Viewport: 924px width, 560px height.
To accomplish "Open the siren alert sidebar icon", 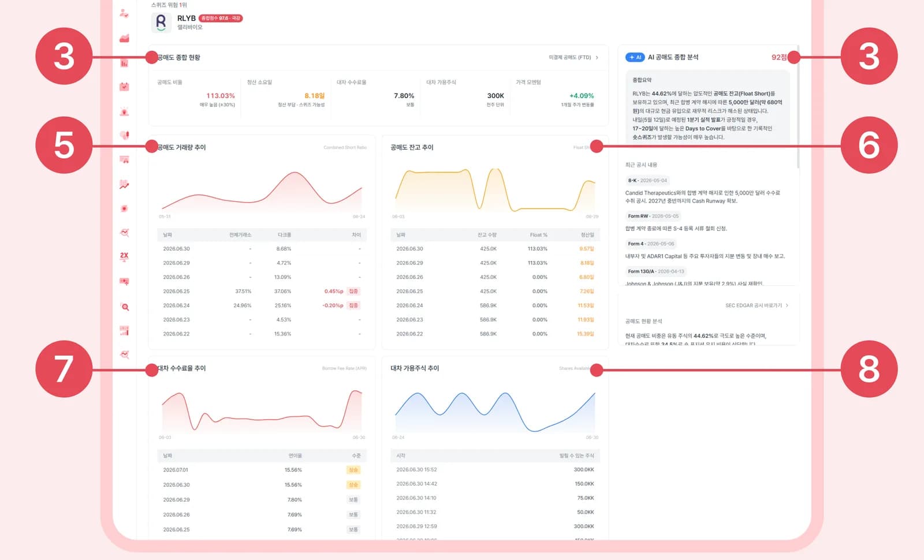I will coord(124,111).
